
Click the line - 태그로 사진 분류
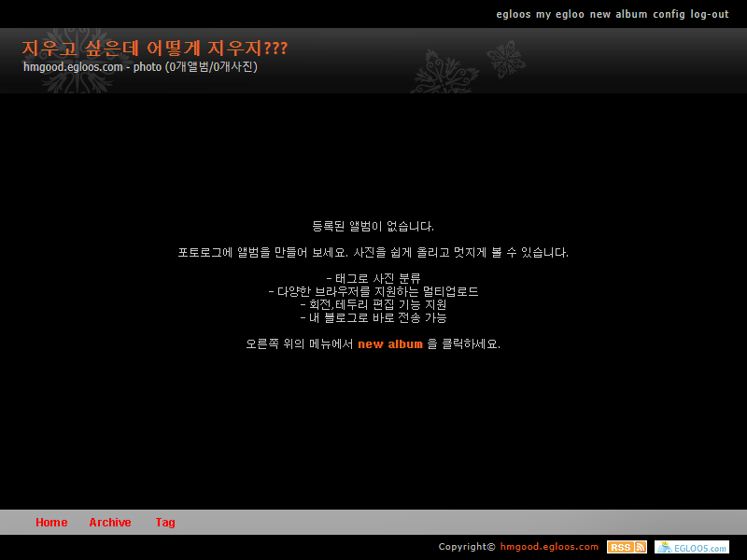[373, 278]
